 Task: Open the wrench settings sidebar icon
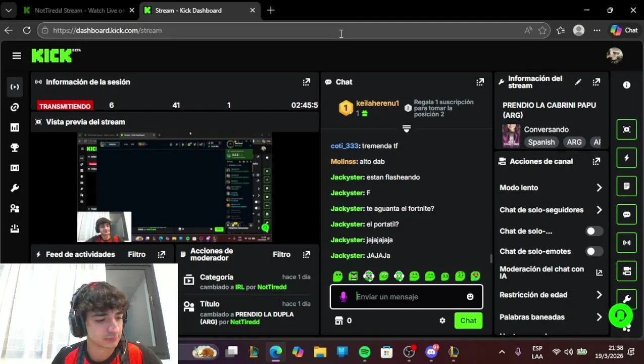point(15,188)
